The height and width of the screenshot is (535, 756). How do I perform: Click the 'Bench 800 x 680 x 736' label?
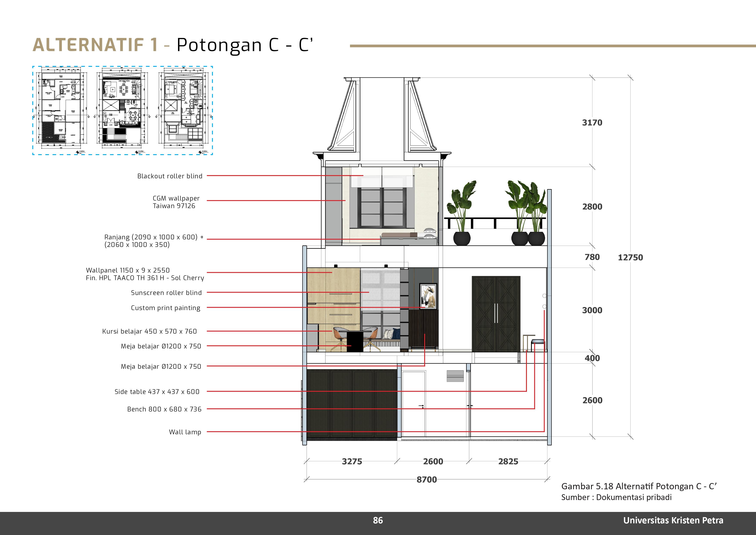(164, 409)
